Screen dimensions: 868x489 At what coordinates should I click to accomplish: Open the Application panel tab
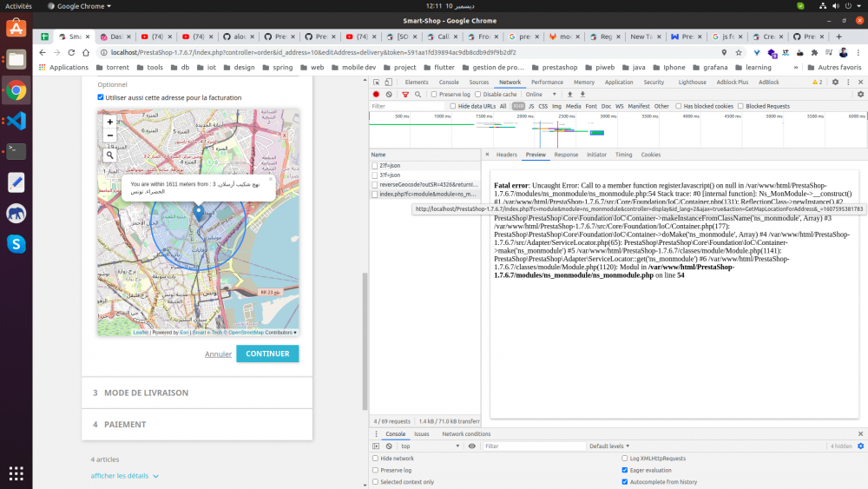click(619, 82)
